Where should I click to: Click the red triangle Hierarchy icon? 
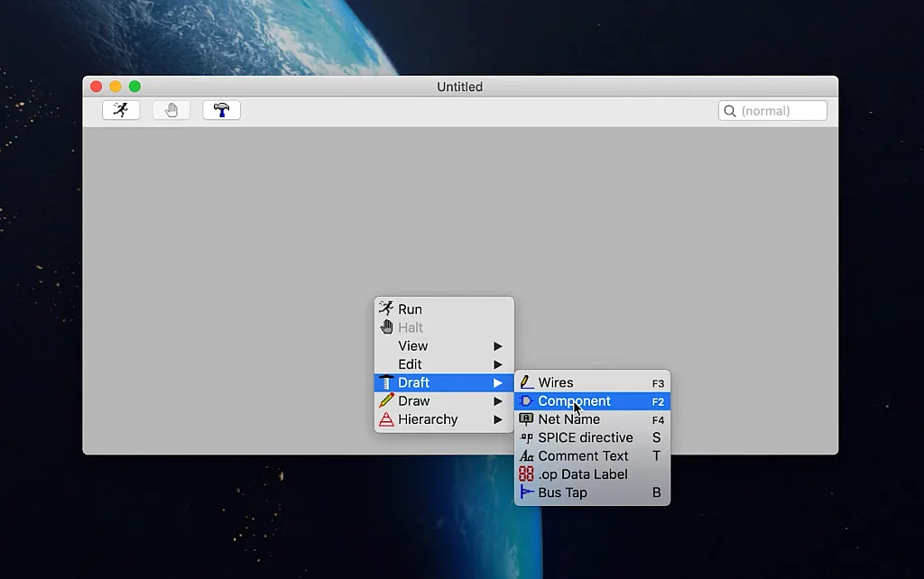click(x=386, y=419)
